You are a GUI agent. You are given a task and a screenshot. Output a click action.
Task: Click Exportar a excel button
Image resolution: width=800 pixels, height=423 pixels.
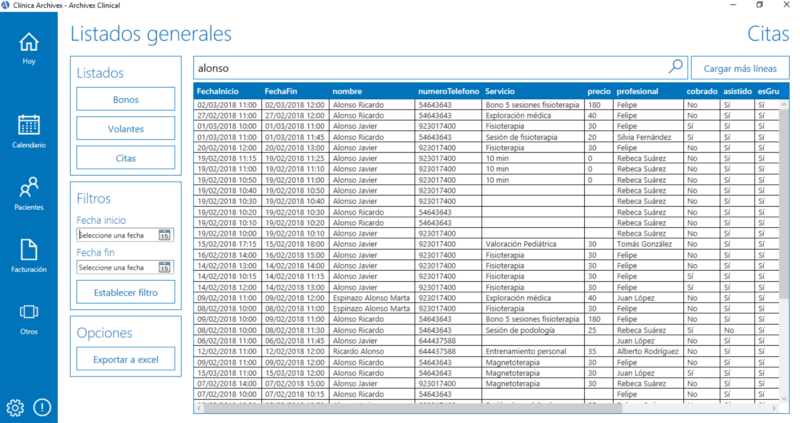tap(126, 359)
